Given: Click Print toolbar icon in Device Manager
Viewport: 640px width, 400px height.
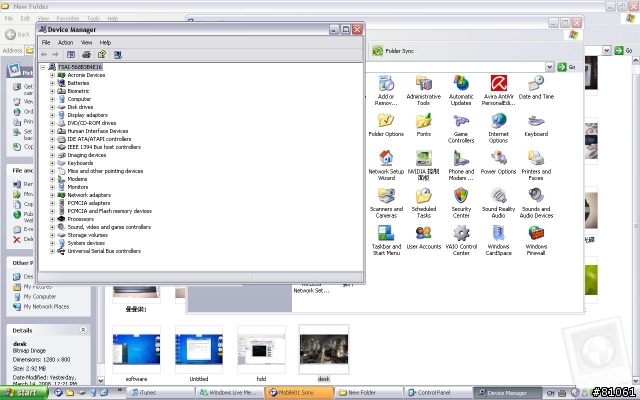Looking at the screenshot, I should [86, 54].
